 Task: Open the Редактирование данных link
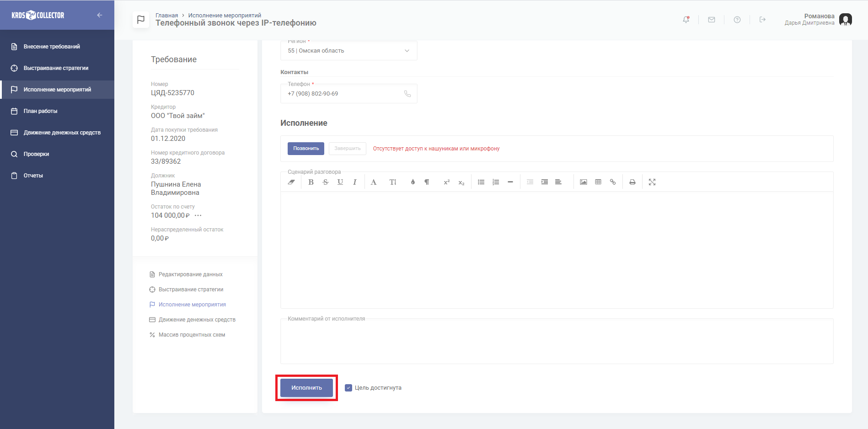pyautogui.click(x=190, y=274)
